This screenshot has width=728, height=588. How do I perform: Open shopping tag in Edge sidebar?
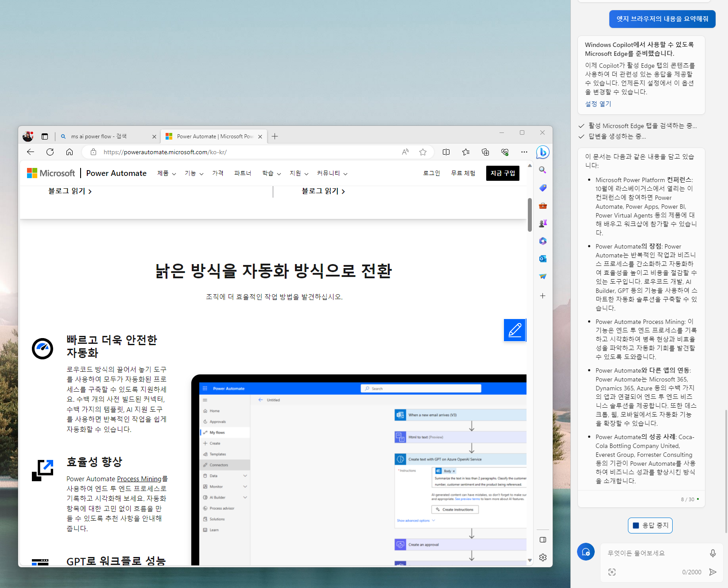[x=542, y=188]
